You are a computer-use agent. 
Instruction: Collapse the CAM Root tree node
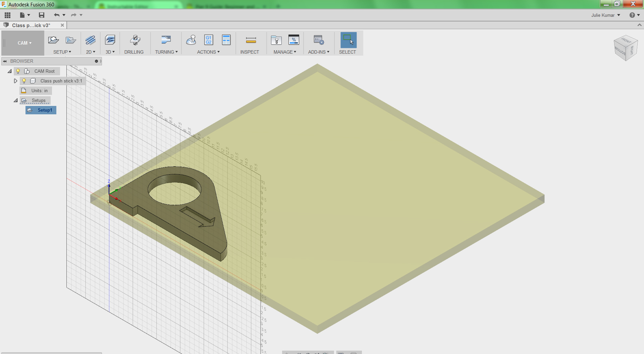10,71
